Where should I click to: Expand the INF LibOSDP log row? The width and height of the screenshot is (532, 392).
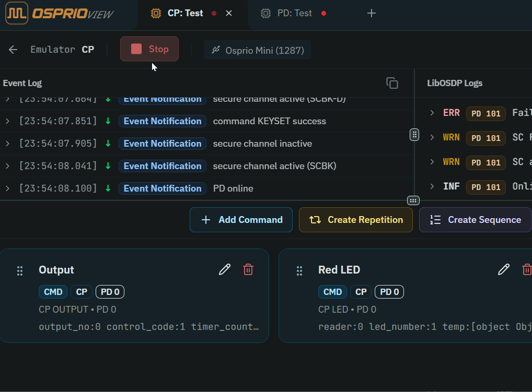pos(432,186)
